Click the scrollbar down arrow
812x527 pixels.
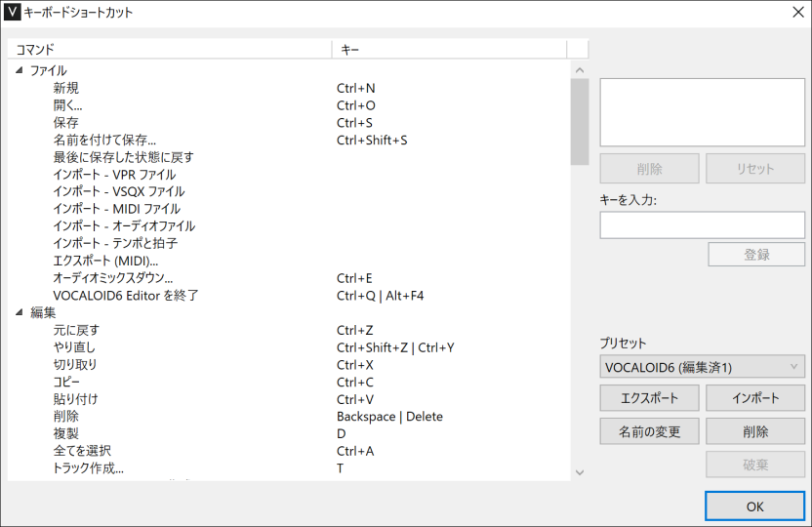580,472
